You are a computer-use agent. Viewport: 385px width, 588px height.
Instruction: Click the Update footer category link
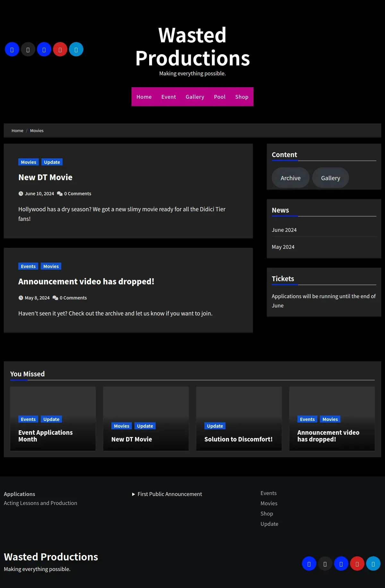tap(269, 524)
